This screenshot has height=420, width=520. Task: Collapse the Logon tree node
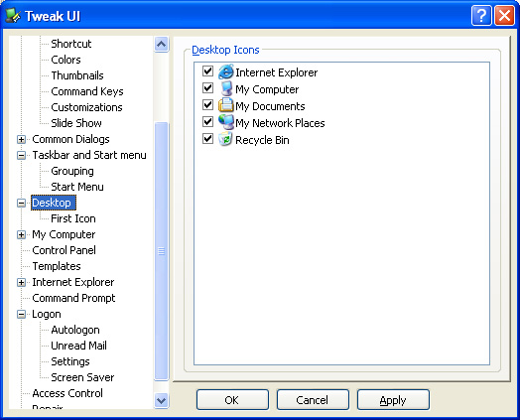(21, 314)
